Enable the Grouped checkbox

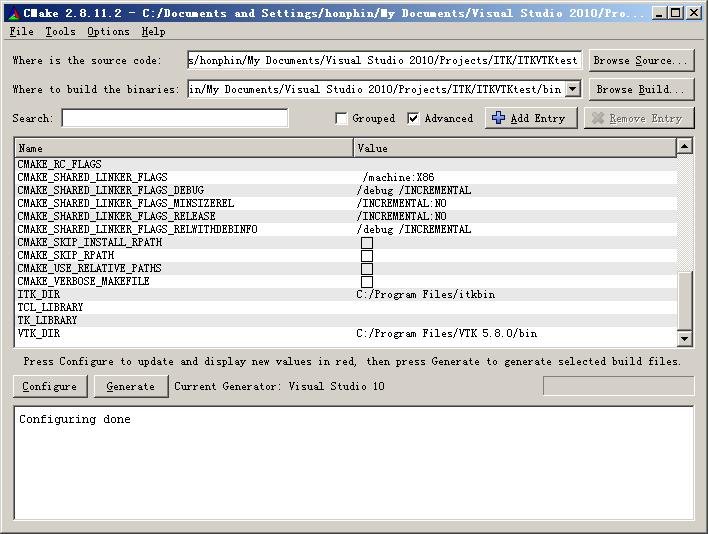click(342, 118)
